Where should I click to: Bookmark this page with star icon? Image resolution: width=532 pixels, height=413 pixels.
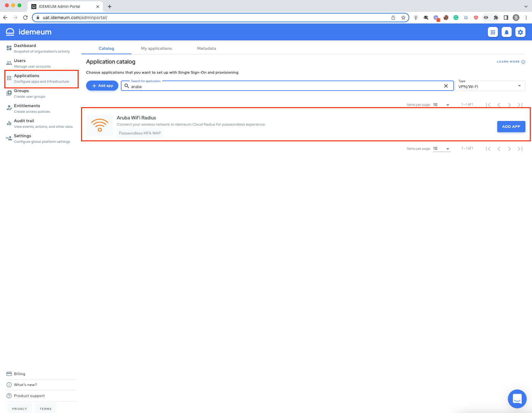click(x=403, y=18)
